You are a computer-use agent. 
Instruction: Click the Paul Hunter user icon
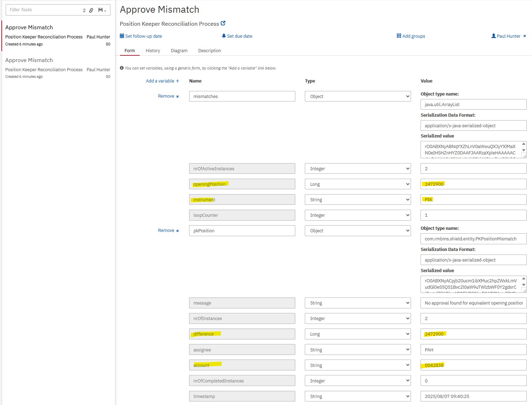[x=494, y=36]
